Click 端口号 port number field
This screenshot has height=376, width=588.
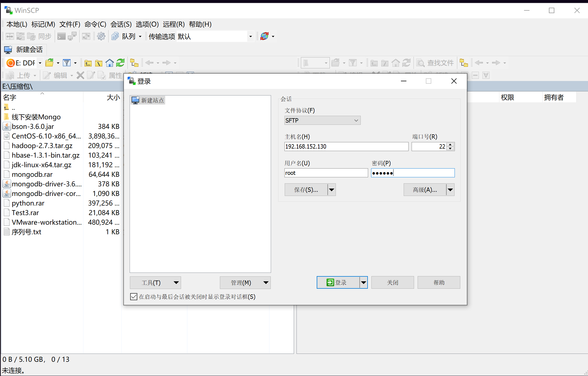click(x=429, y=146)
